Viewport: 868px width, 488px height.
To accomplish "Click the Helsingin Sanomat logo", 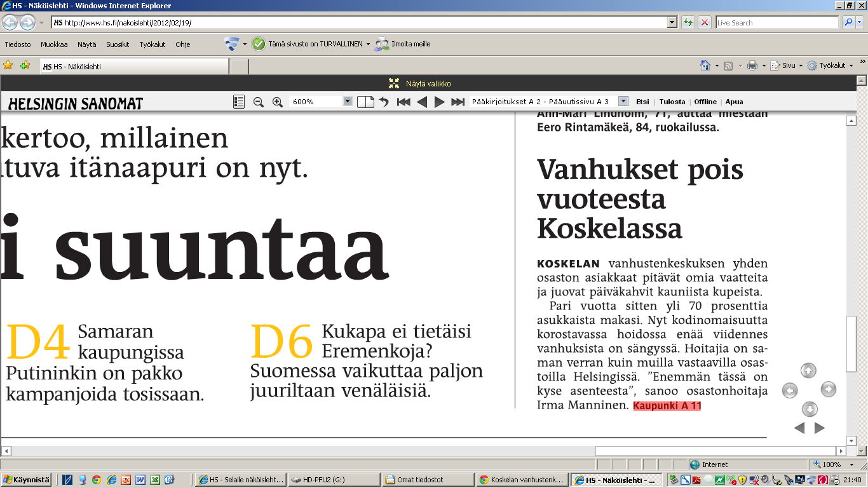I will click(x=76, y=103).
